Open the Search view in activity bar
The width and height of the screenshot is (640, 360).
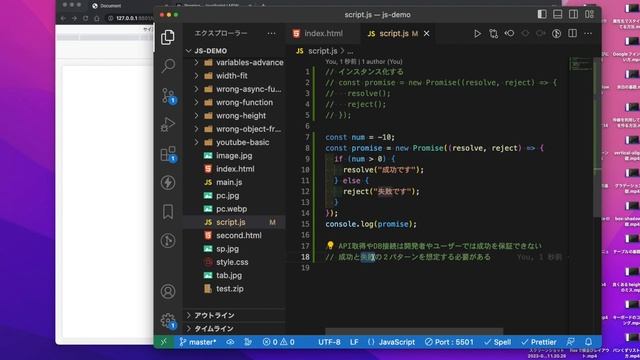168,66
